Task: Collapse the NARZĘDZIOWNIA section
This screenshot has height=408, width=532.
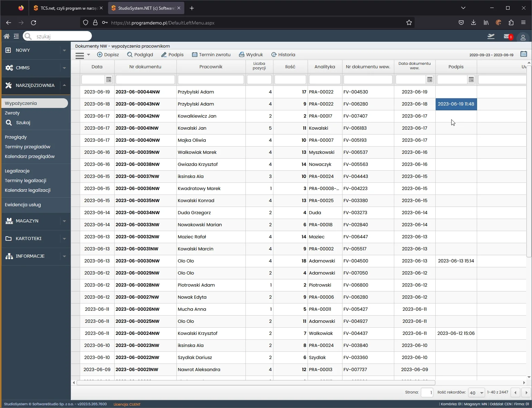Action: pos(64,85)
